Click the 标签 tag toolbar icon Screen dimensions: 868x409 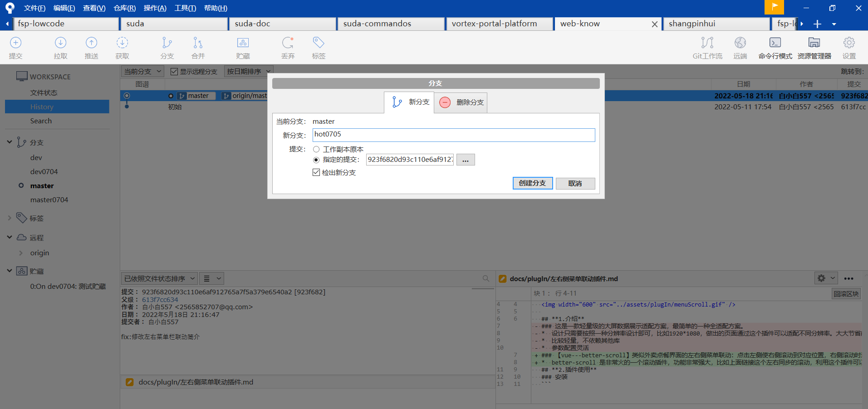click(x=319, y=43)
